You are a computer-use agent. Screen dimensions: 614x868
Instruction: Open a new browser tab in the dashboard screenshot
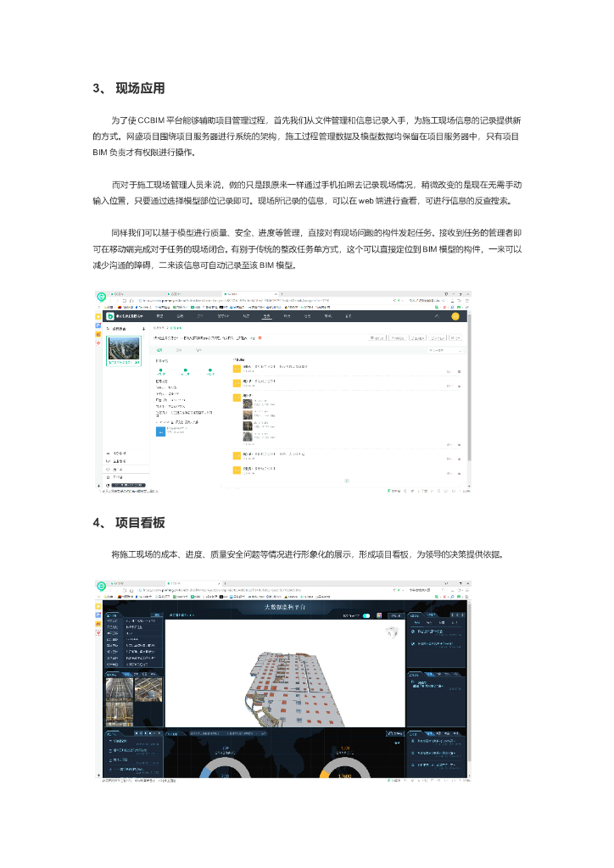[225, 583]
